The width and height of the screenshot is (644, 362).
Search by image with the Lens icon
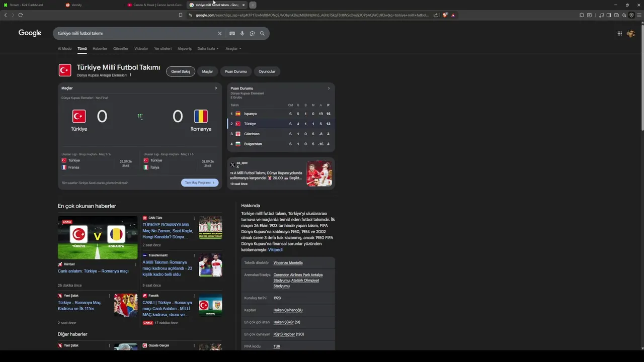point(252,33)
